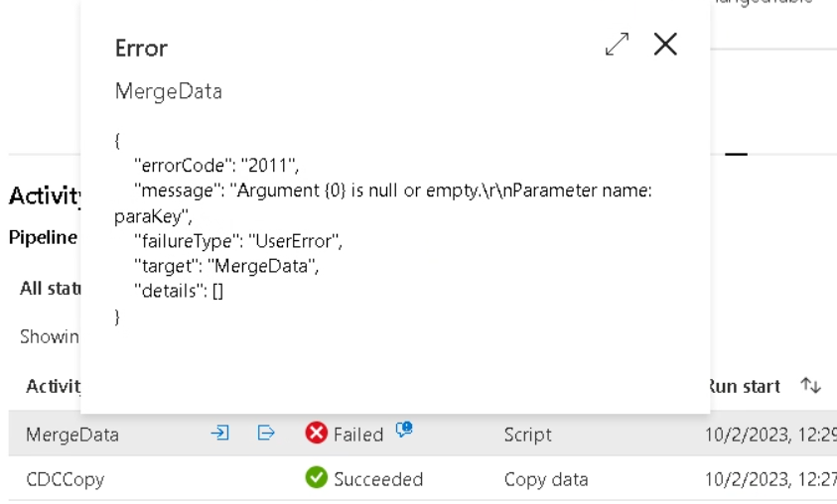Select the CDCCopy activity name

66,479
